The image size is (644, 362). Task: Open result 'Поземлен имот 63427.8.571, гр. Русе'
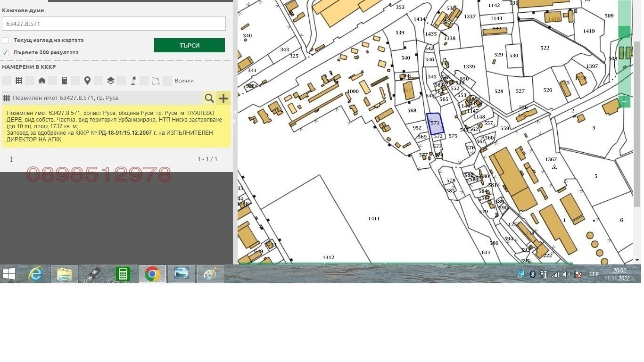[66, 98]
